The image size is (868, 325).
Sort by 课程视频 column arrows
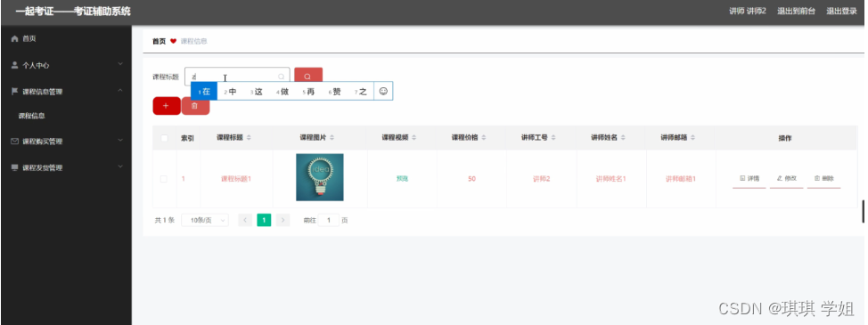414,138
